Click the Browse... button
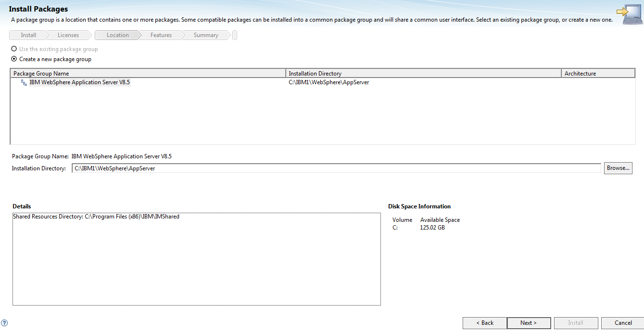 [x=618, y=168]
